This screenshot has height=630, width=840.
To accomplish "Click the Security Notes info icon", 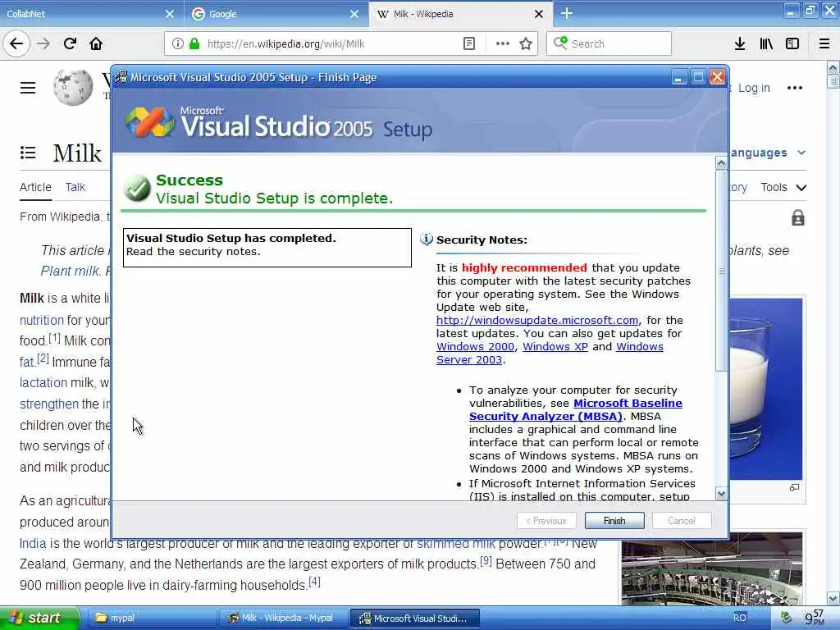I will (427, 240).
